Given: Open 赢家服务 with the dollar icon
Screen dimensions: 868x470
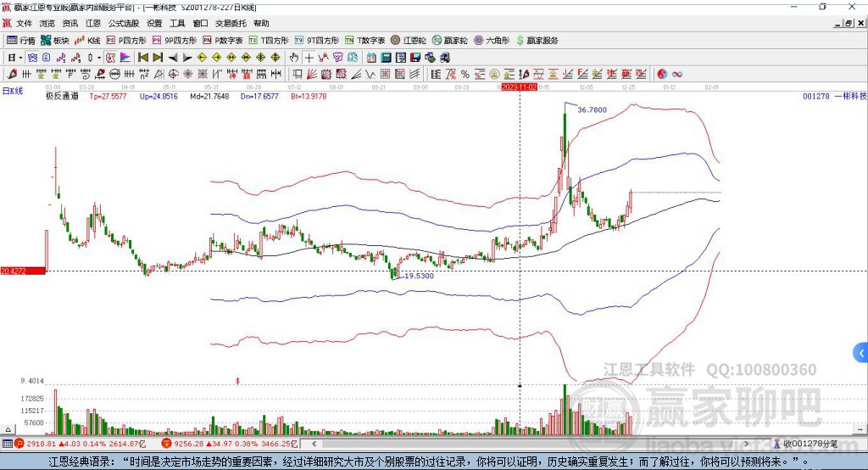Looking at the screenshot, I should point(537,41).
